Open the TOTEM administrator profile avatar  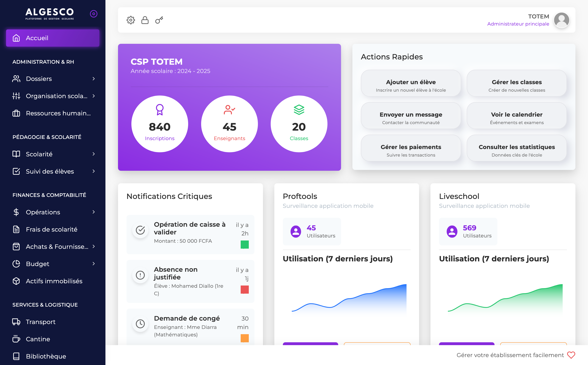(561, 20)
